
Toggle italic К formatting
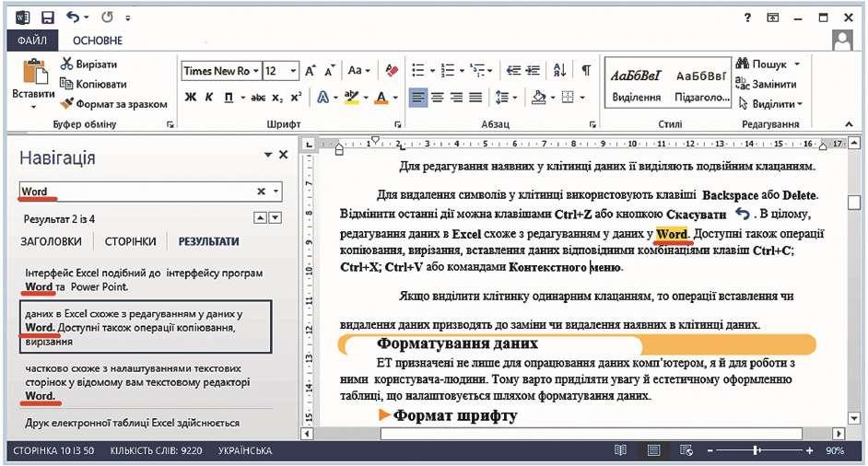[208, 98]
